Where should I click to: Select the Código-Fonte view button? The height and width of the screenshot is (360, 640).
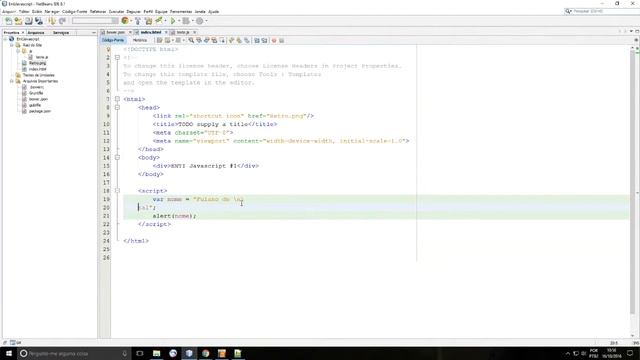113,40
